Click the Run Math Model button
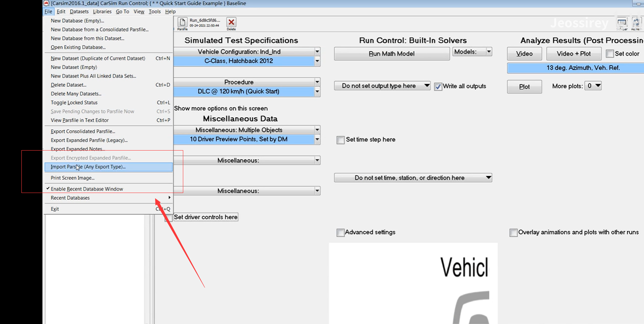Screen dimensions: 644x324 pos(392,54)
